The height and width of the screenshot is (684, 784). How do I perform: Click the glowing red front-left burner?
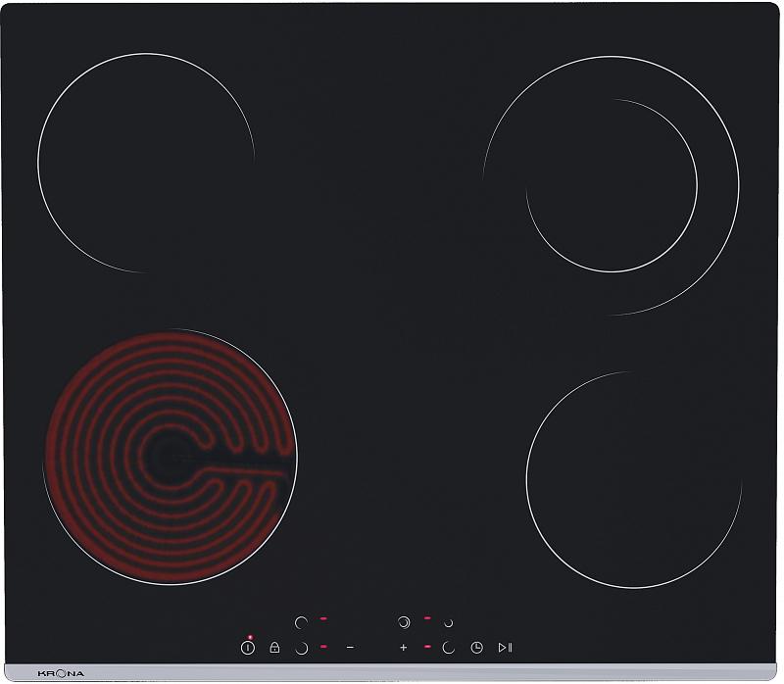(x=170, y=457)
